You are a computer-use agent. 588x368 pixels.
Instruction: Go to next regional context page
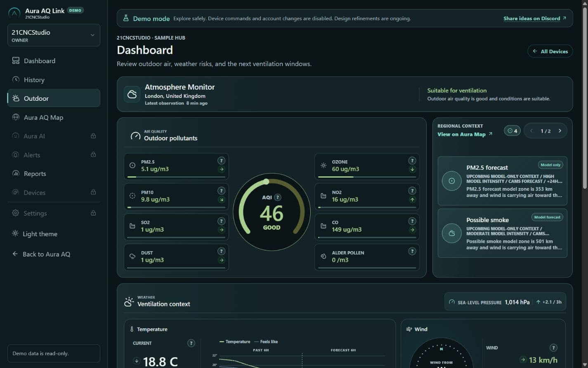pyautogui.click(x=560, y=131)
